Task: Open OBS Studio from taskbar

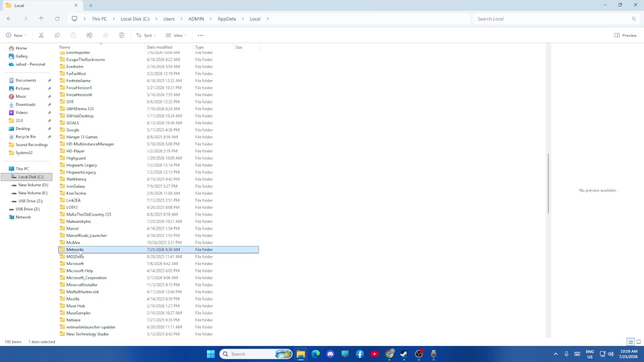Action: click(x=419, y=354)
